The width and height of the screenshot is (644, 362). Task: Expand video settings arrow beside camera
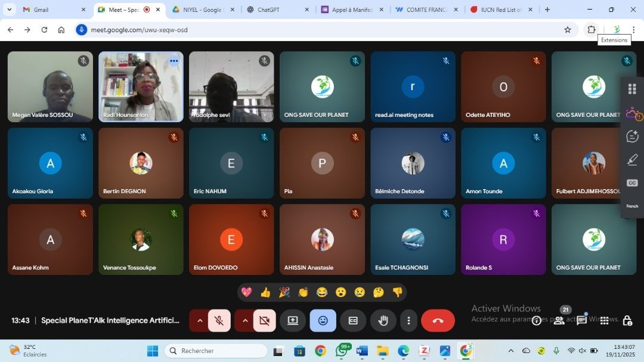245,321
